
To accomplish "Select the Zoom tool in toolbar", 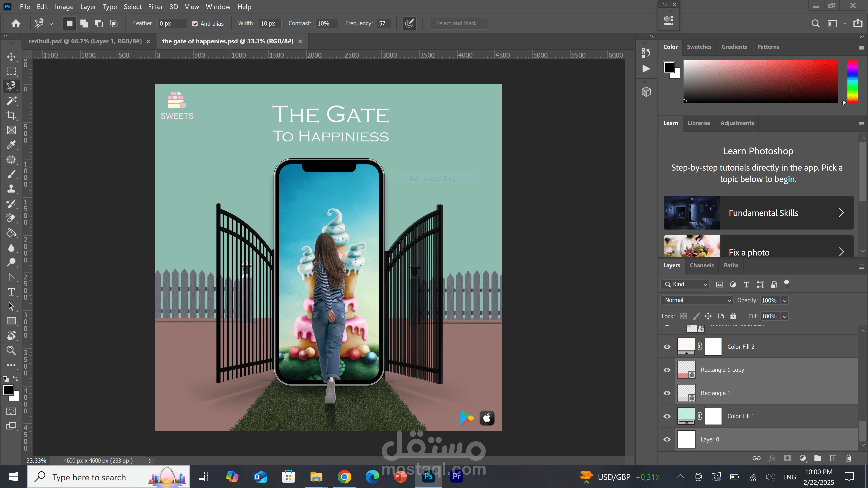I will point(11,350).
